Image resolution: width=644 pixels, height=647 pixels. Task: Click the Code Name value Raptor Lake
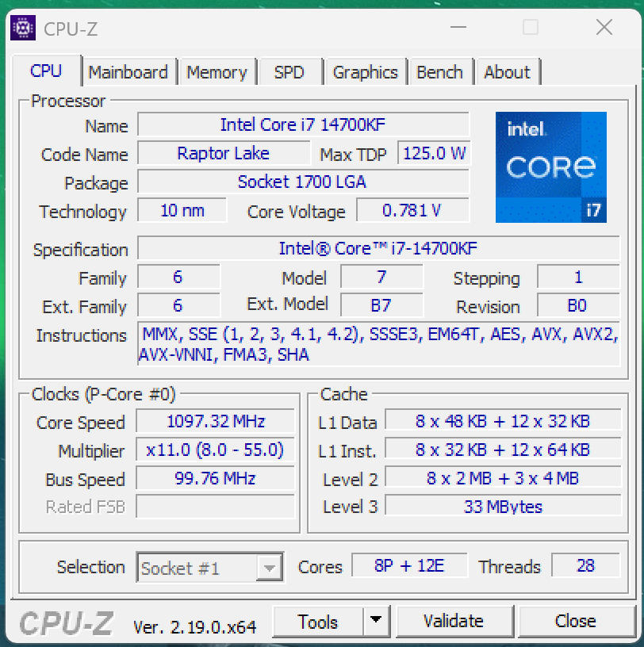(224, 153)
